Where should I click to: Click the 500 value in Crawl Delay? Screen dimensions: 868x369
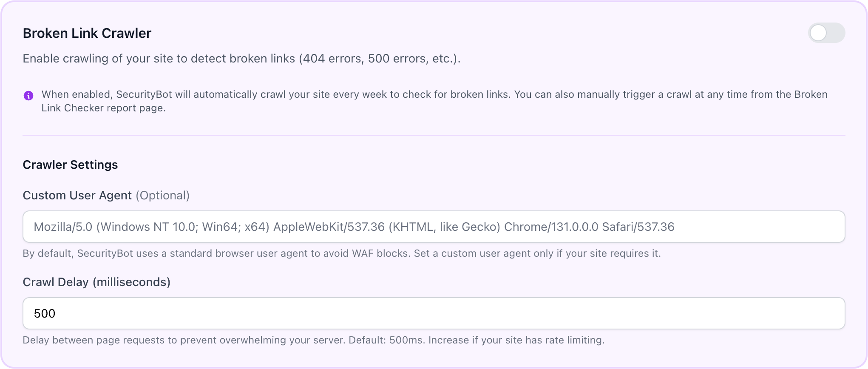(x=45, y=314)
